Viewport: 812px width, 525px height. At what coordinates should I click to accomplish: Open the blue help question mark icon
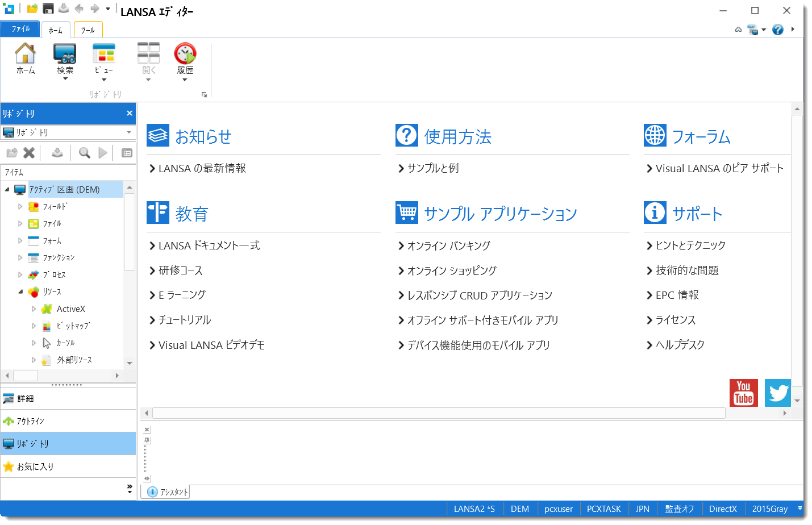pyautogui.click(x=778, y=30)
